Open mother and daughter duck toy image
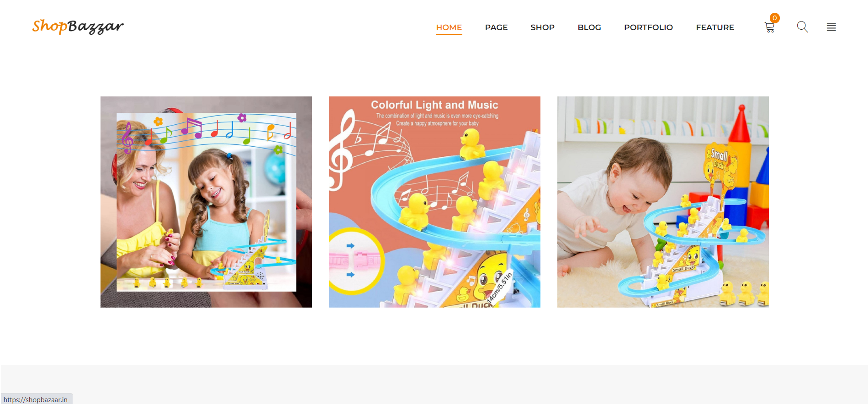The height and width of the screenshot is (404, 868). (206, 202)
